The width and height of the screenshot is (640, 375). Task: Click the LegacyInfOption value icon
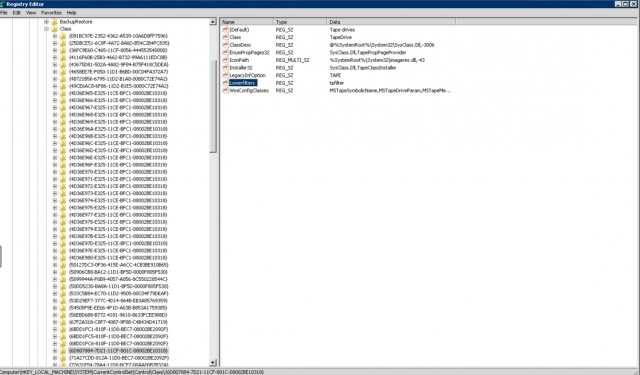(x=225, y=75)
